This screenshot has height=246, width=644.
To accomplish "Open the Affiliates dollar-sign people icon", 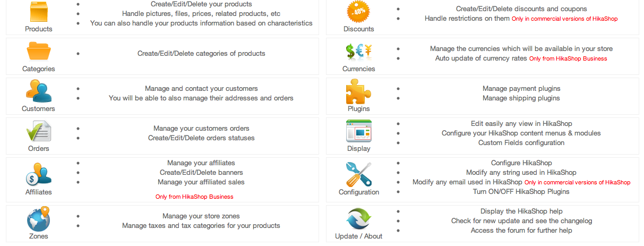I will (x=39, y=174).
